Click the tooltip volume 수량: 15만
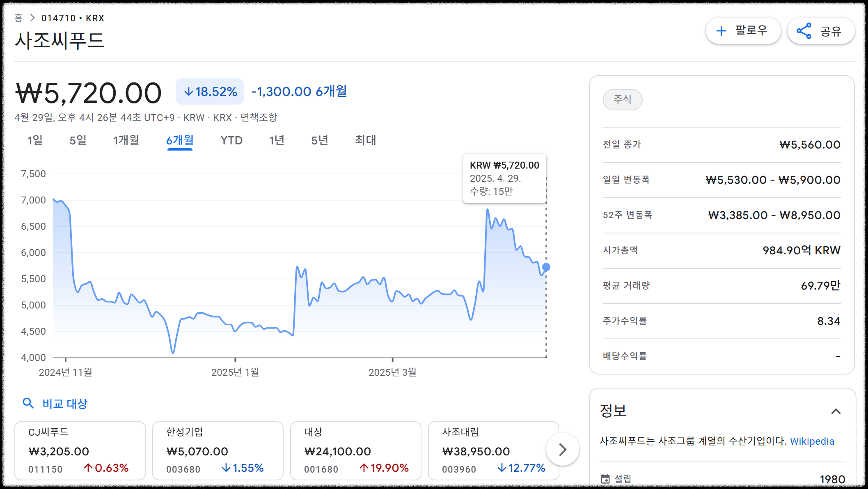 491,191
